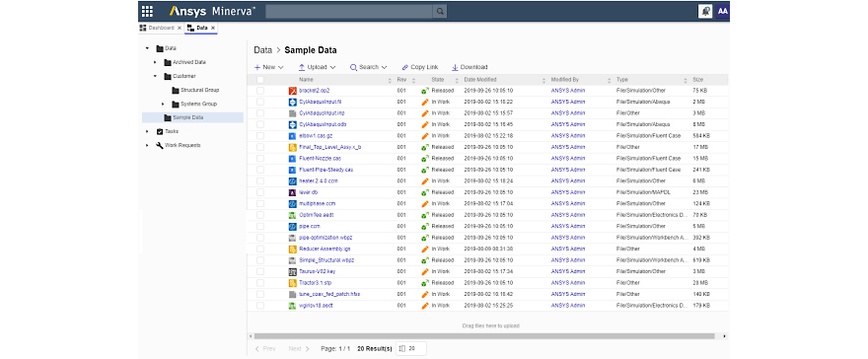868x359 pixels.
Task: Expand the Work Requests tree node
Action: click(147, 146)
